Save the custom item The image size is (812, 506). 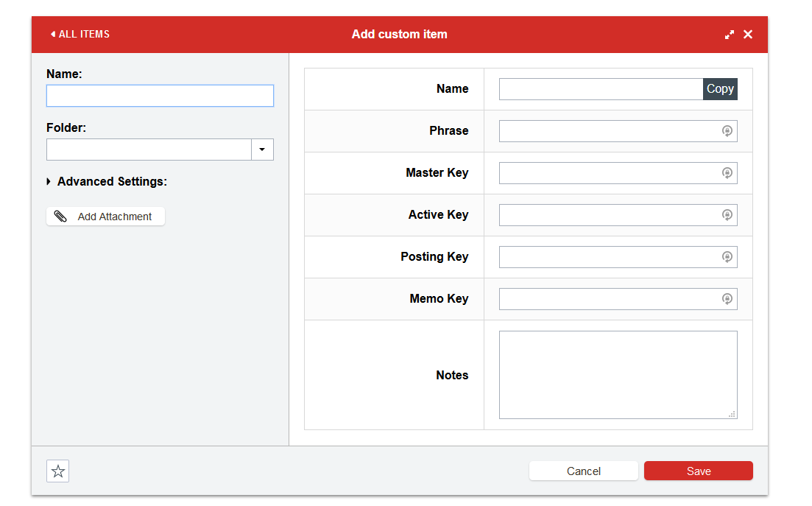pyautogui.click(x=698, y=471)
